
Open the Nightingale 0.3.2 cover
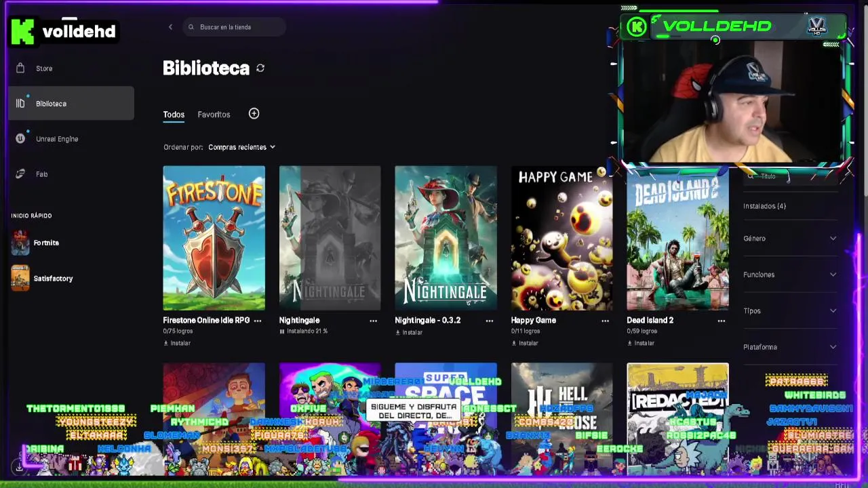[x=446, y=238]
